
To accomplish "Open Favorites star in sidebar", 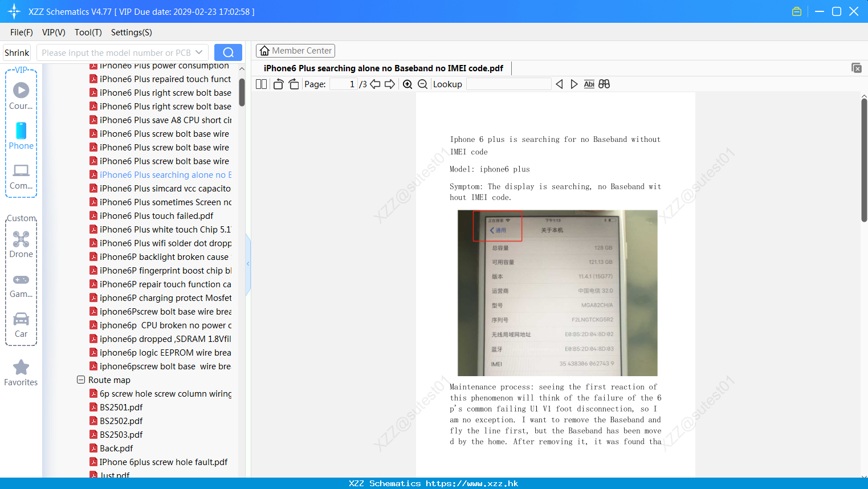I will [21, 373].
